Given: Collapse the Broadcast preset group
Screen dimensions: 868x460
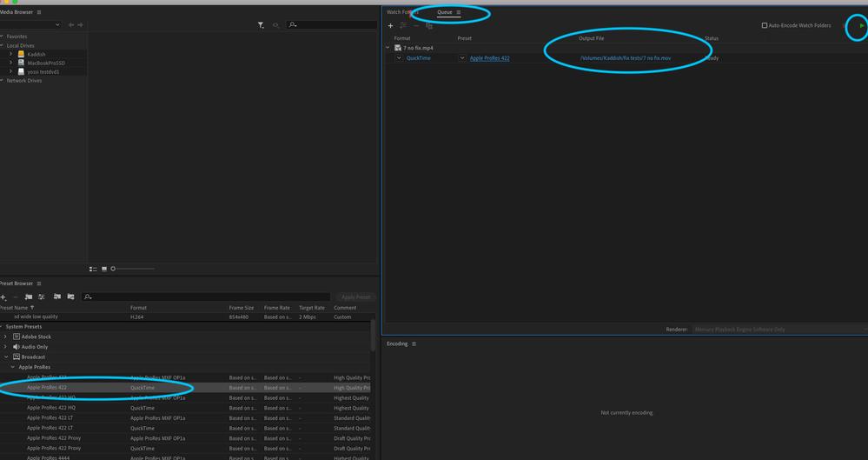Looking at the screenshot, I should pos(6,357).
